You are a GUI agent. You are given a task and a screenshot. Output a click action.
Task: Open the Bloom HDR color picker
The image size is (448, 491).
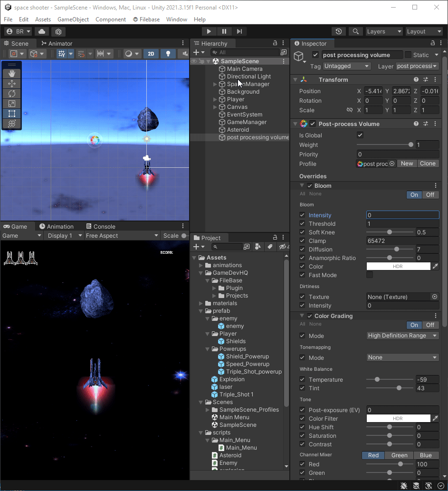pyautogui.click(x=399, y=266)
